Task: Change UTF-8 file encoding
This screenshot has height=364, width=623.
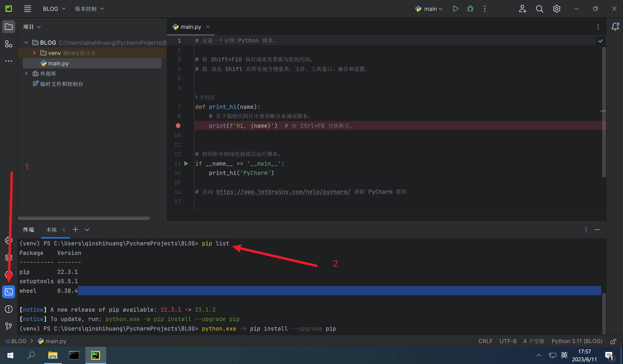Action: [x=508, y=341]
